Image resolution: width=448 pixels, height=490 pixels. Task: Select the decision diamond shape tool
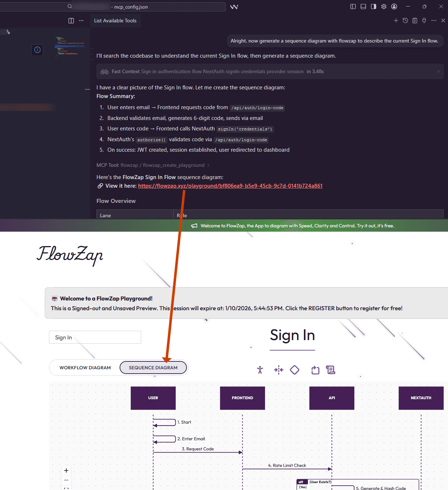[295, 369]
